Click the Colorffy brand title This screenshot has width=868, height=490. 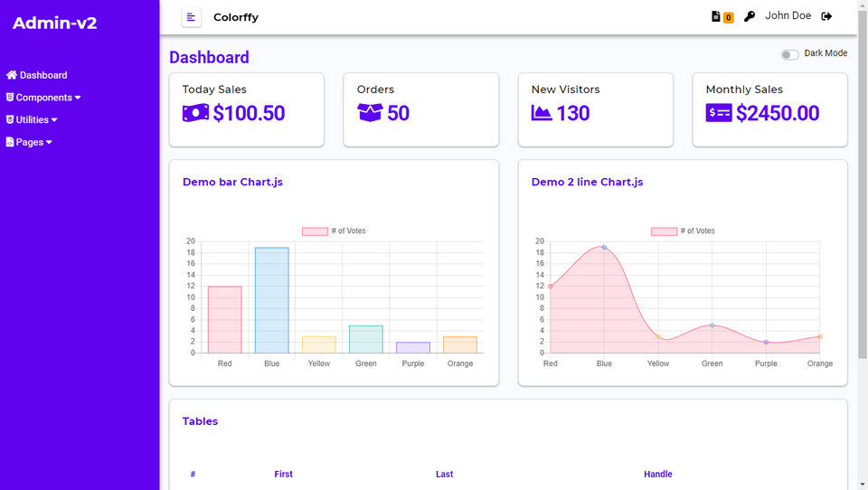(236, 17)
